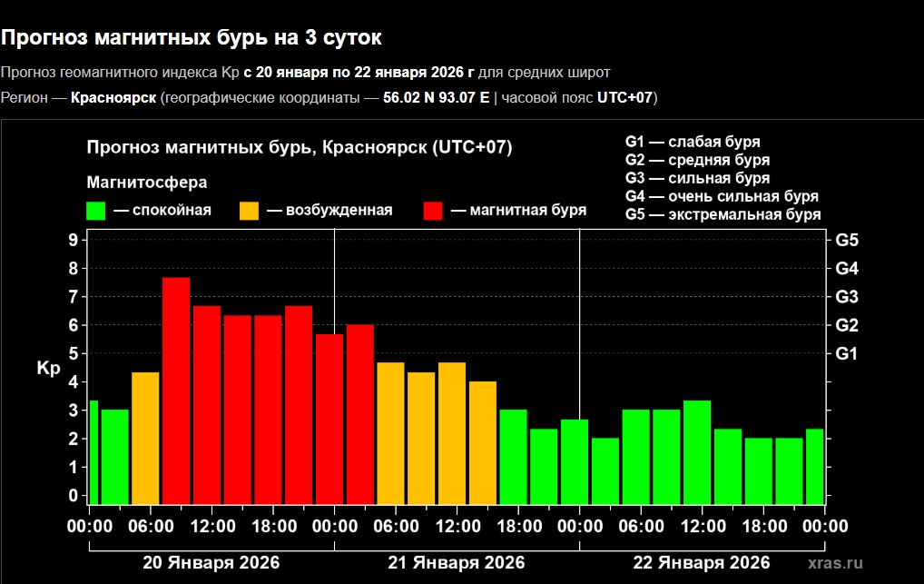This screenshot has height=584, width=924.
Task: Click the green "спокойная" legend swatch
Action: click(x=96, y=211)
